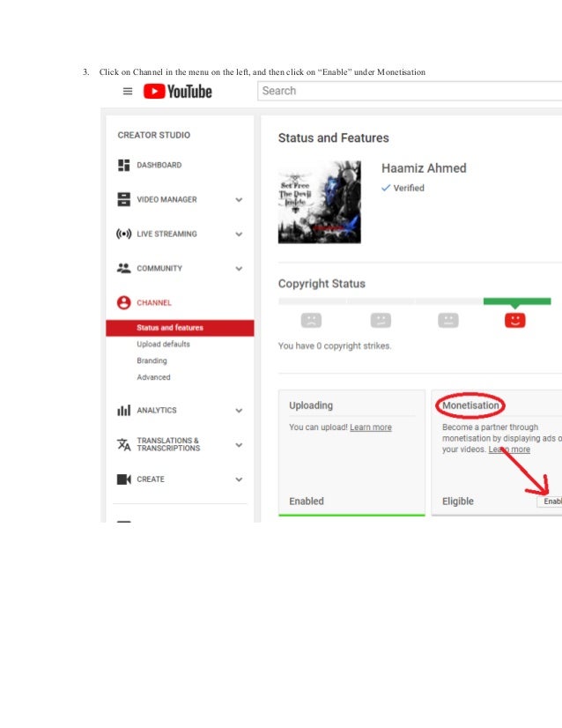This screenshot has width=562, height=728.
Task: Click the Live Streaming broadcast icon
Action: coord(123,234)
